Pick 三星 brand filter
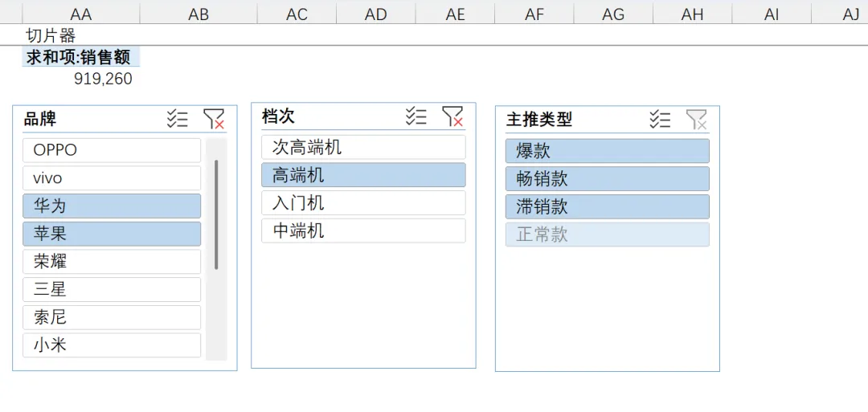The height and width of the screenshot is (412, 868). pyautogui.click(x=112, y=289)
